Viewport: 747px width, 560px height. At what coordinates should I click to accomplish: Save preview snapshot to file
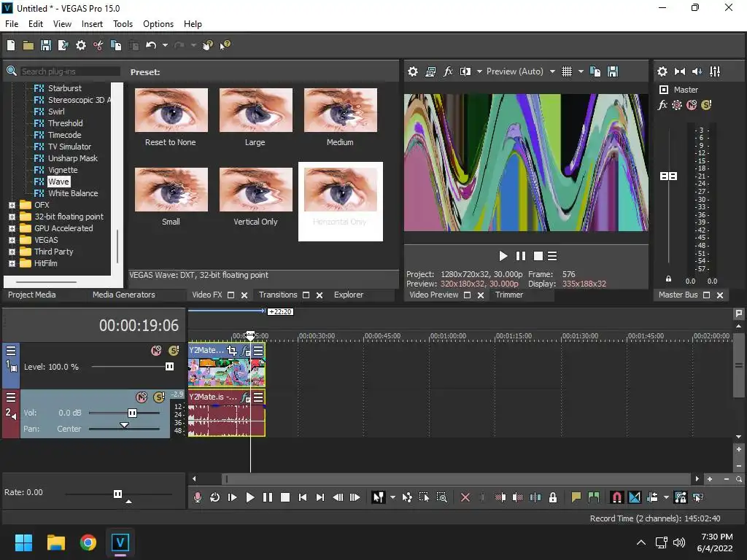coord(613,71)
